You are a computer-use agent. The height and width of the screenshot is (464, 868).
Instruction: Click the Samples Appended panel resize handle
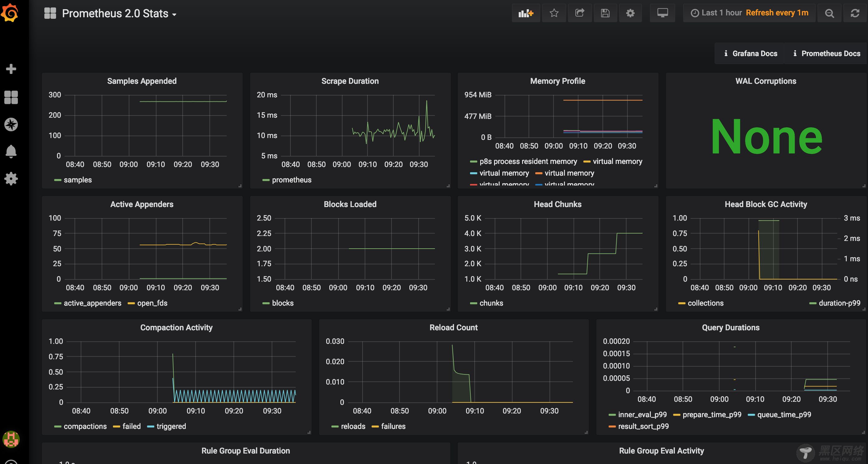[240, 186]
